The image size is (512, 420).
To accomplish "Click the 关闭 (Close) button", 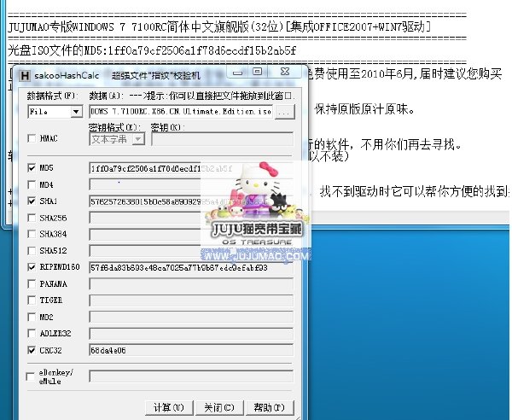I will pyautogui.click(x=219, y=407).
